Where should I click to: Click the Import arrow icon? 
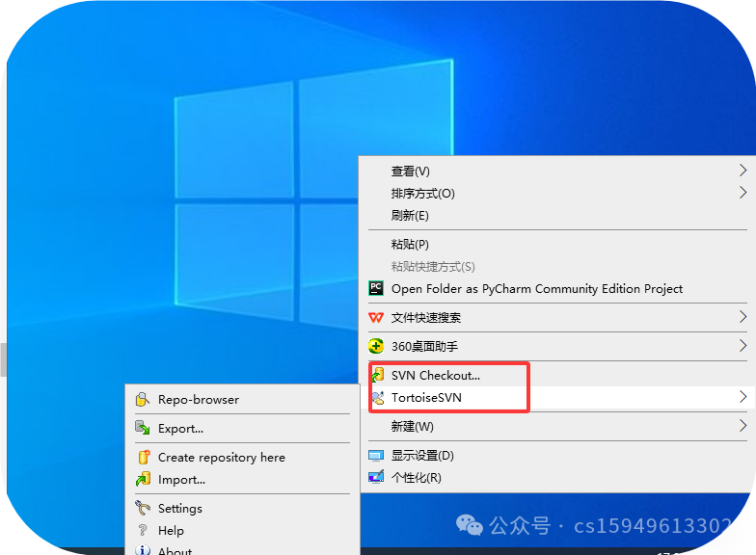143,479
